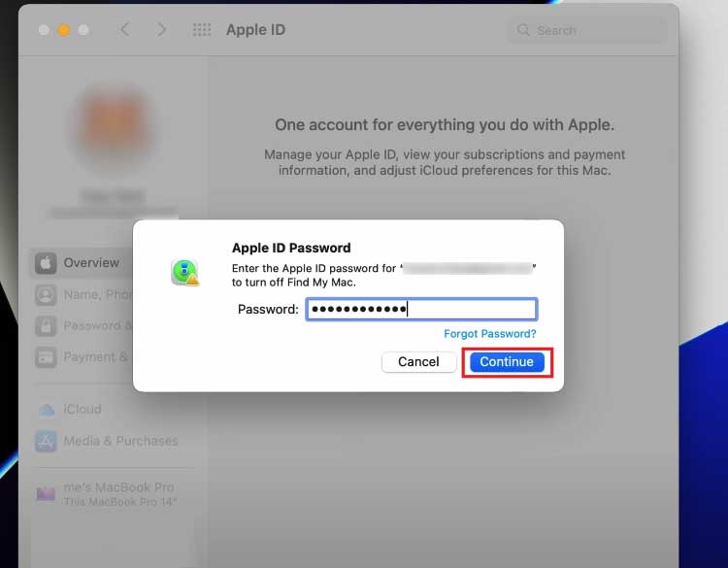Screen dimensions: 728x568
Task: Click the Continue button
Action: pos(507,362)
